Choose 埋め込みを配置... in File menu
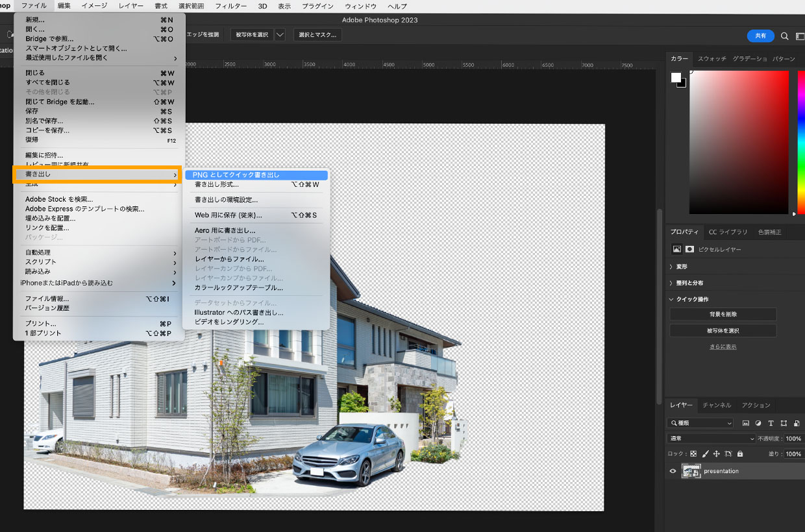Screen dimensions: 805x532 click(99, 219)
